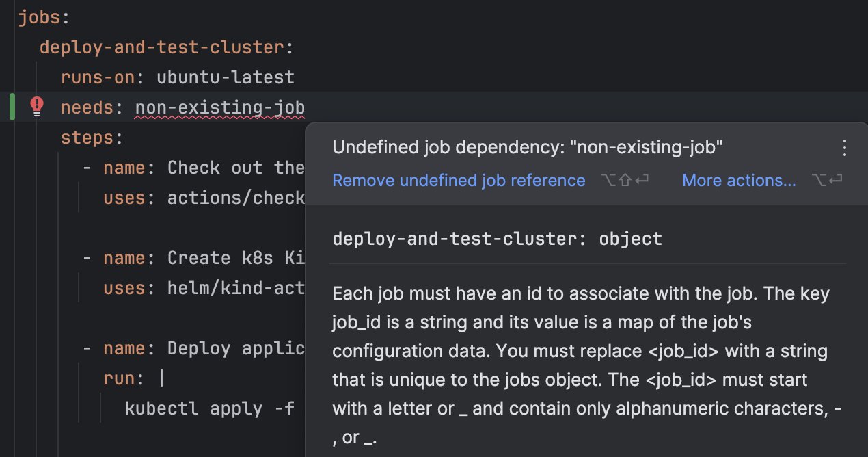The image size is (868, 457).
Task: Click the divider line inside the documentation popup
Action: 588,263
